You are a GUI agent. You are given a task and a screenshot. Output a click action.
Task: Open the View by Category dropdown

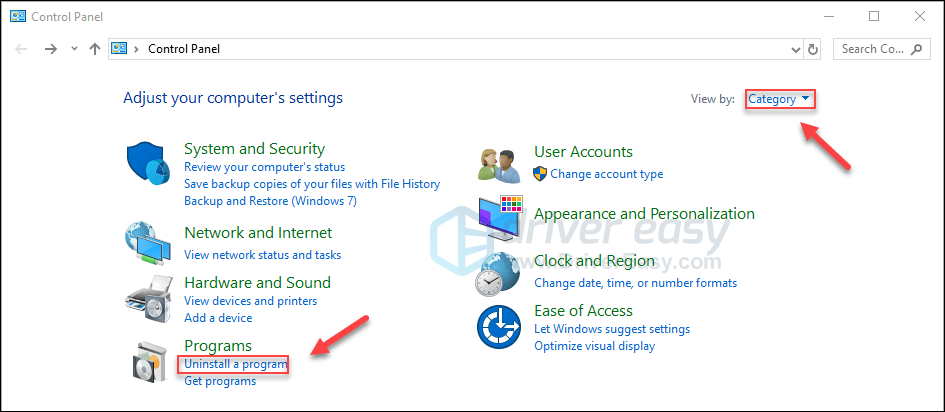[x=779, y=99]
